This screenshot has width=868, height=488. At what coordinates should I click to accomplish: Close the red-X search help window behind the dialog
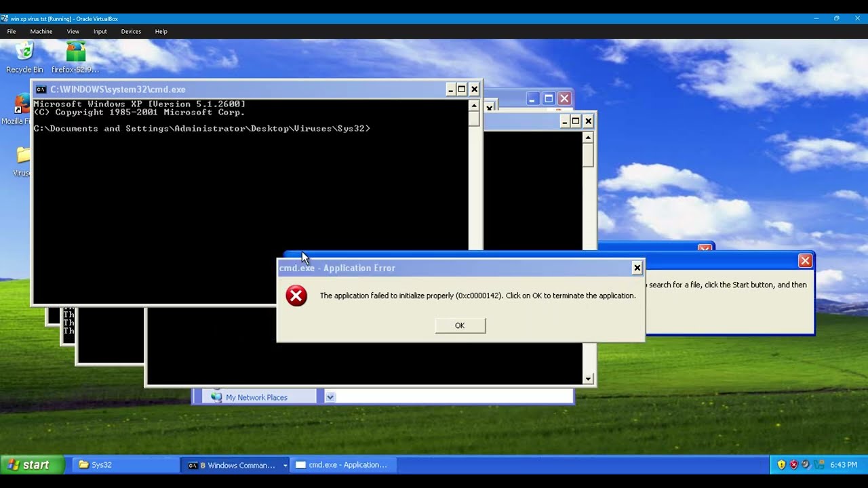coord(805,261)
